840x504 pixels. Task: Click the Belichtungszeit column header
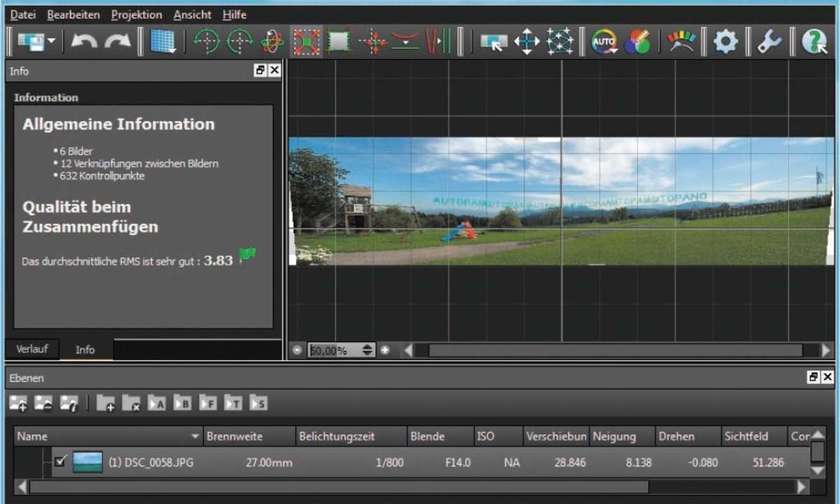(x=351, y=436)
